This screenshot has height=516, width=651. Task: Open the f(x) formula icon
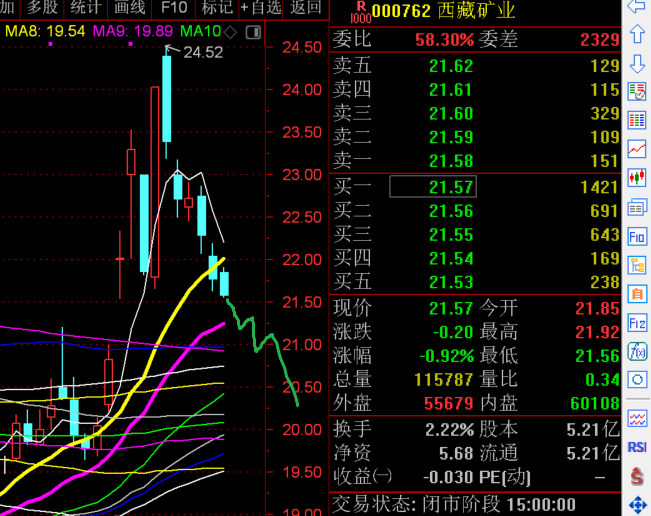point(637,352)
